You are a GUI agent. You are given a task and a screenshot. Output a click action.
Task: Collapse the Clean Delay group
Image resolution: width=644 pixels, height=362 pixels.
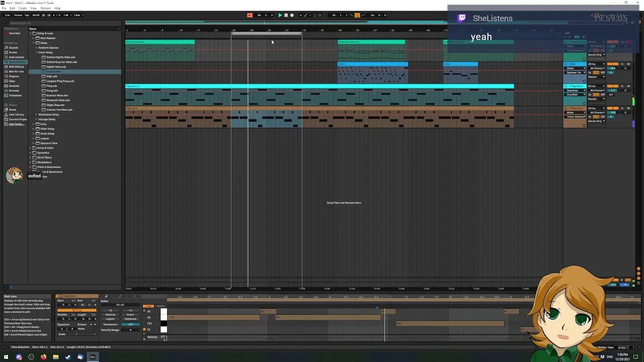point(37,52)
